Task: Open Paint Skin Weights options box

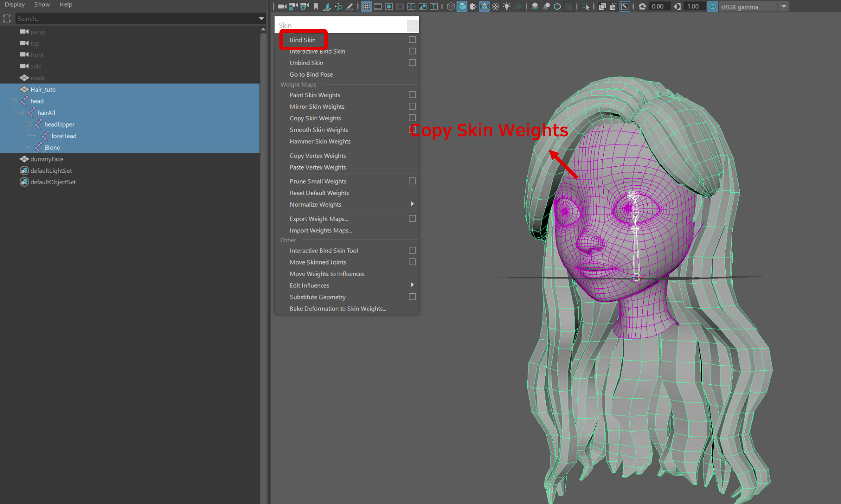Action: pos(412,95)
